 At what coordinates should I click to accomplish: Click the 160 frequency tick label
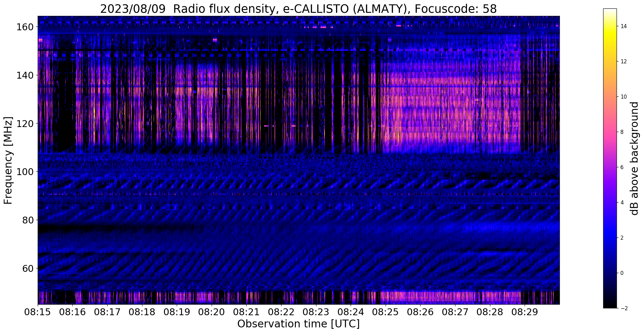coord(25,27)
